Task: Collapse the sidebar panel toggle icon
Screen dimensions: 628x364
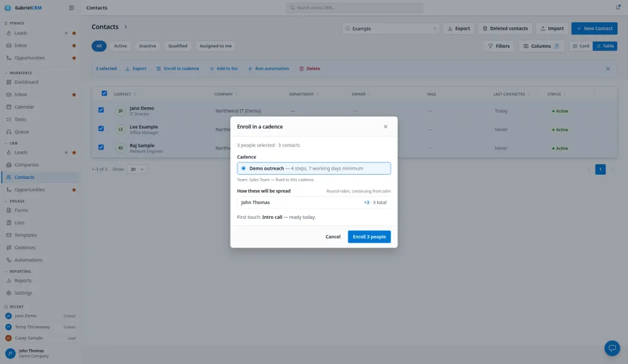Action: coord(71,7)
